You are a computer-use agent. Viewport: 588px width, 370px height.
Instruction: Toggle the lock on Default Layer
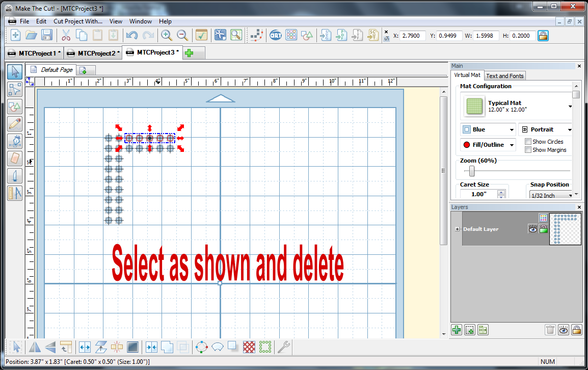coord(543,229)
